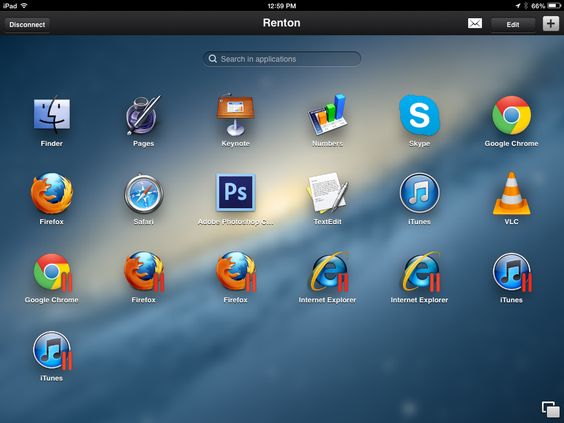Open Internet Explorer adjacent to badged Firefox
This screenshot has width=564, height=423.
pos(329,272)
